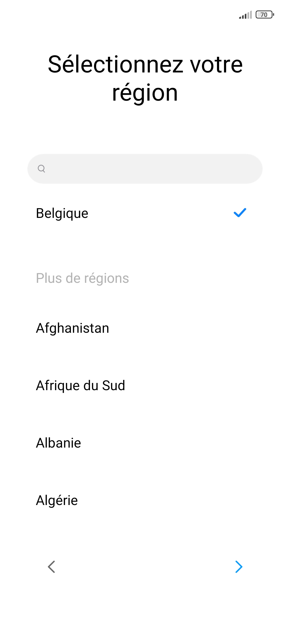This screenshot has height=644, width=290.
Task: Tap the Plus de régions header
Action: click(82, 278)
